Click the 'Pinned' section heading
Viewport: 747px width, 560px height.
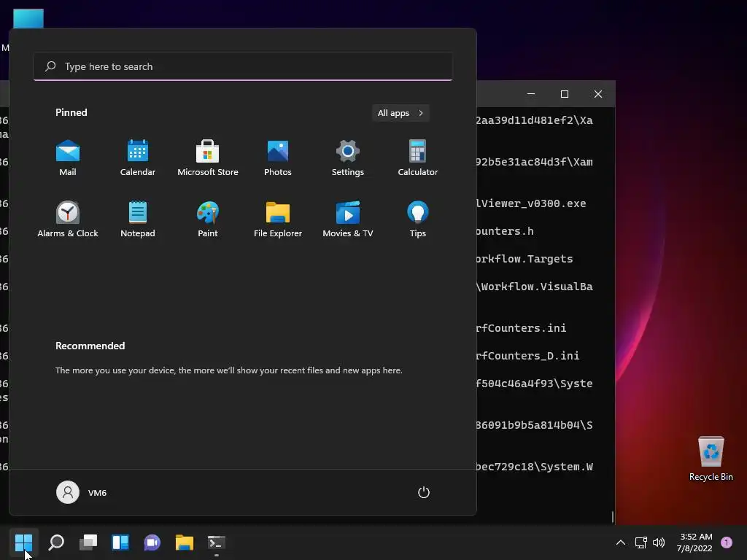(71, 112)
